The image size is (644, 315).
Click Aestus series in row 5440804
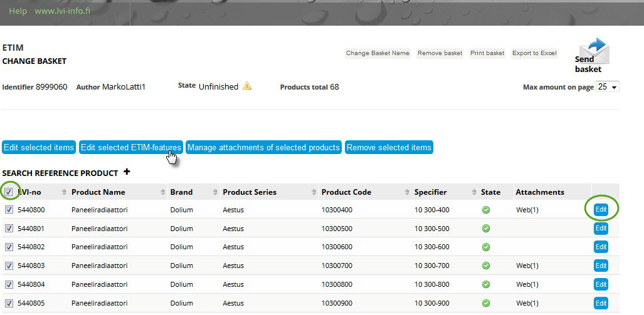233,284
